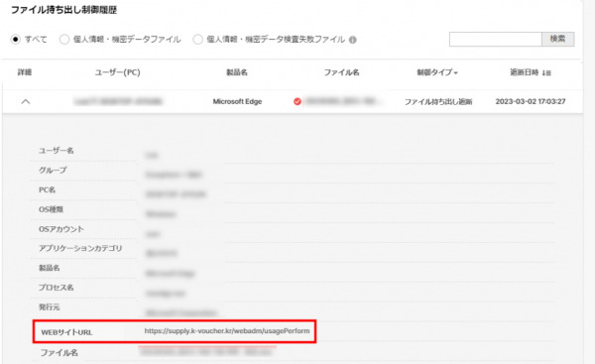Click the red checkmark icon by file name
The width and height of the screenshot is (595, 364).
(x=297, y=101)
